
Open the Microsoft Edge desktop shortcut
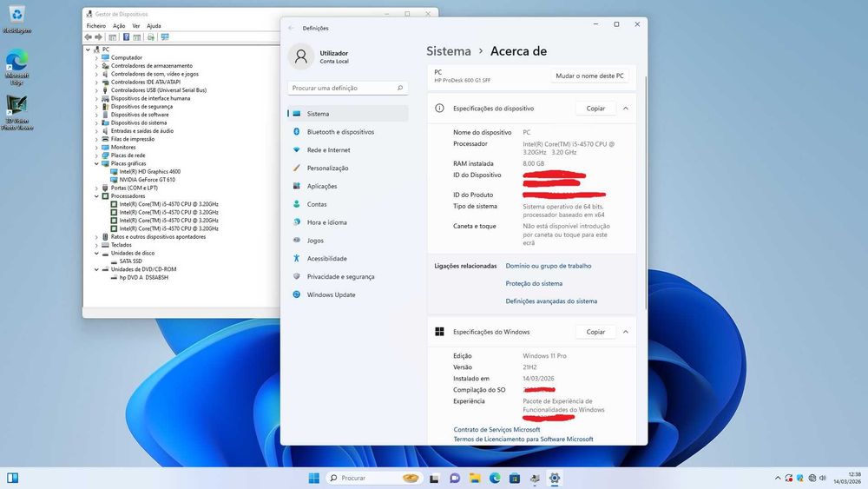[16, 67]
